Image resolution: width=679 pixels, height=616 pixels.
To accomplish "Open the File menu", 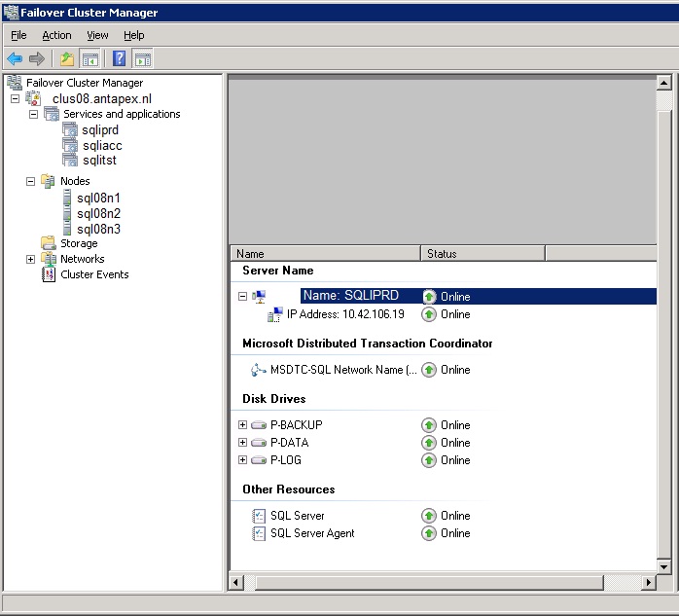I will (18, 35).
